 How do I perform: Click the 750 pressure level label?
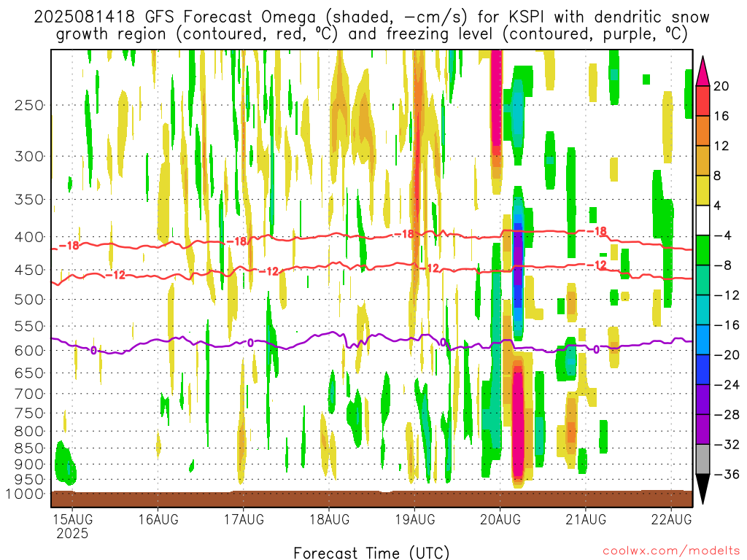pyautogui.click(x=29, y=413)
